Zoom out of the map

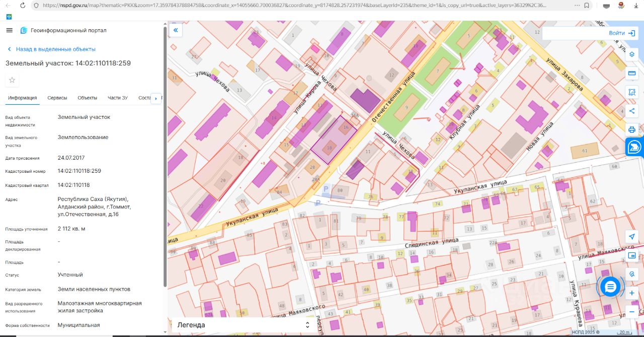click(x=632, y=312)
